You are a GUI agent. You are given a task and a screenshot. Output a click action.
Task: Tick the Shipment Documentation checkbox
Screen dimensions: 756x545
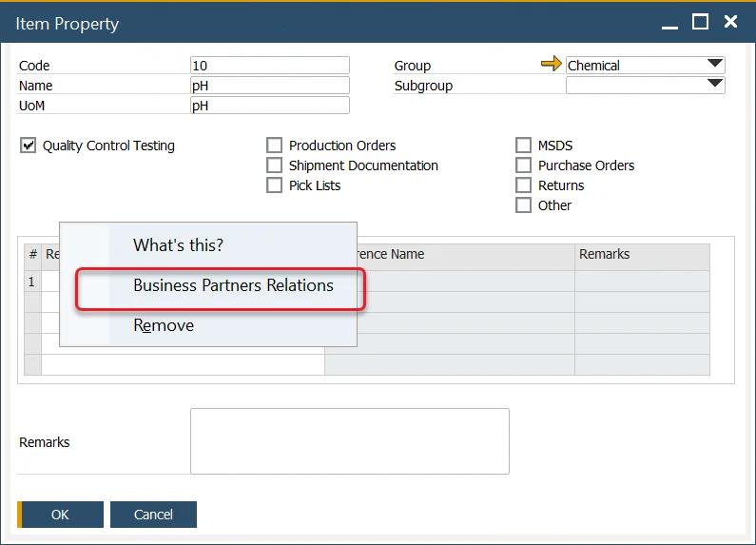click(274, 165)
